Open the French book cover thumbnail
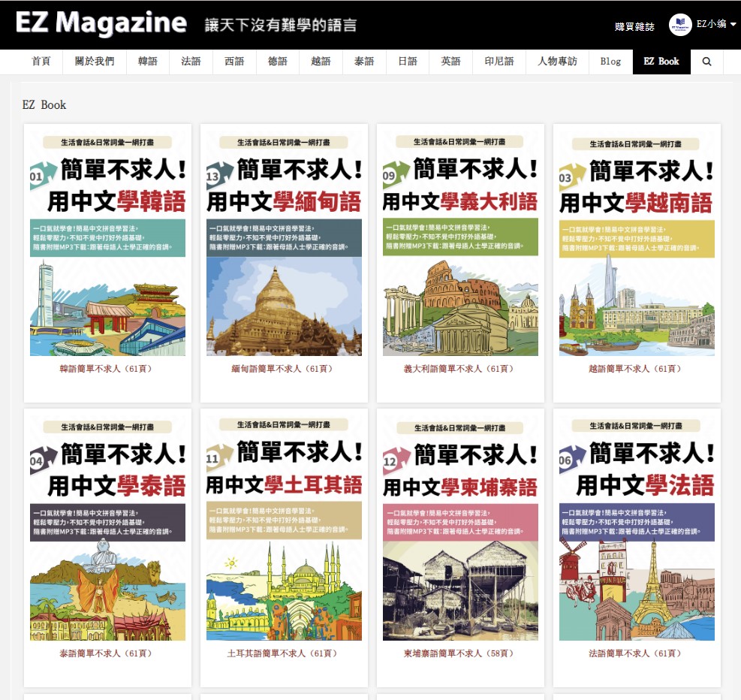The height and width of the screenshot is (700, 741). [637, 526]
